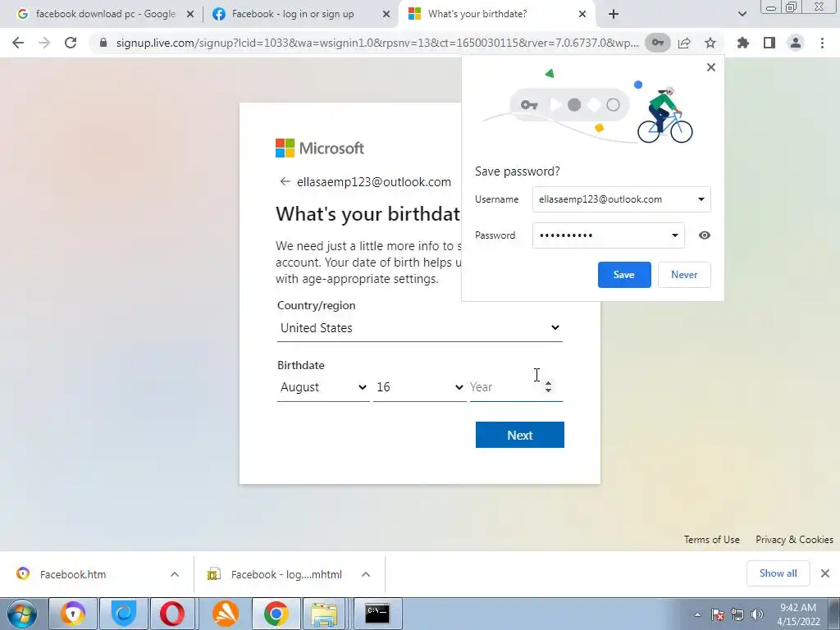Open the file explorer folder taskbar icon
840x630 pixels.
pos(325,614)
